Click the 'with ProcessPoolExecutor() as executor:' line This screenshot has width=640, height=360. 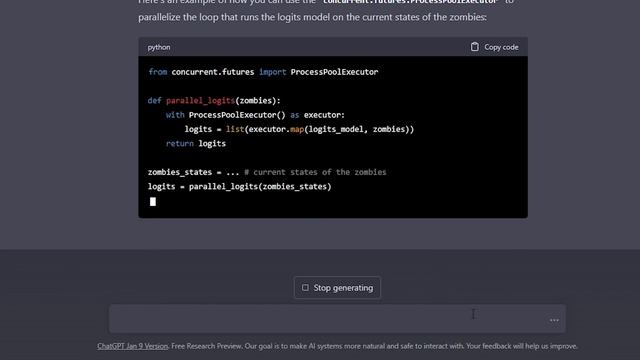pyautogui.click(x=255, y=115)
